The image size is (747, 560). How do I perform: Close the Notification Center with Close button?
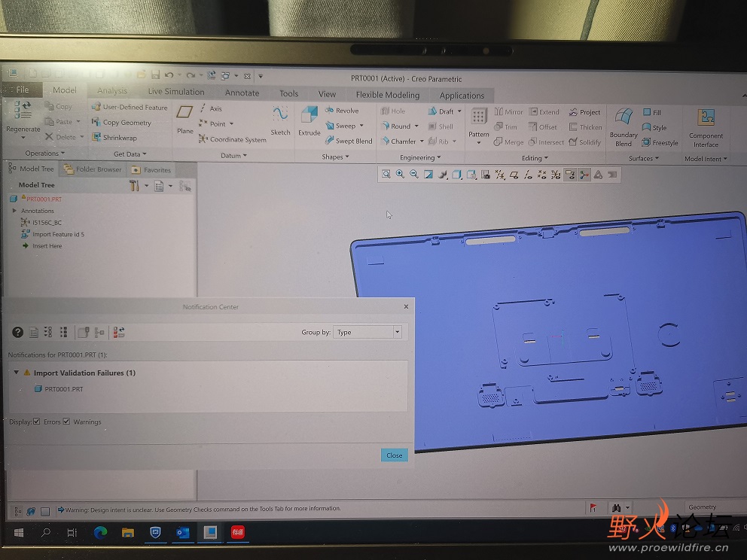pos(395,455)
